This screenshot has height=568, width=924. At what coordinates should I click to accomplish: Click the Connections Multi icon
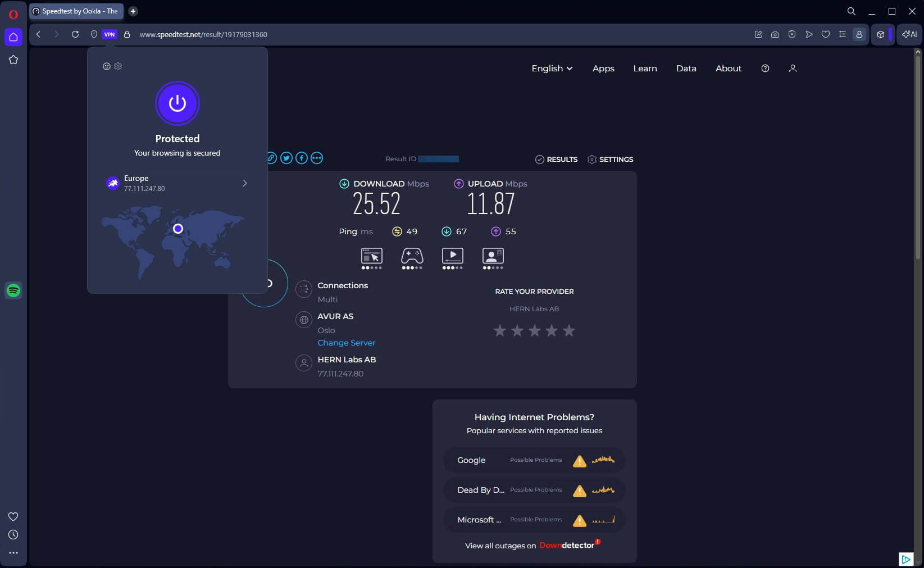pyautogui.click(x=304, y=289)
